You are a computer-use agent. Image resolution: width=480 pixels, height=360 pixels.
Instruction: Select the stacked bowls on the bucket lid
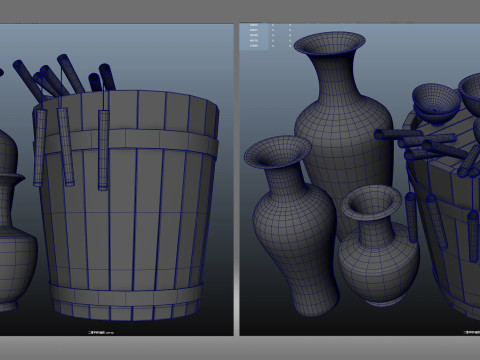(x=435, y=104)
